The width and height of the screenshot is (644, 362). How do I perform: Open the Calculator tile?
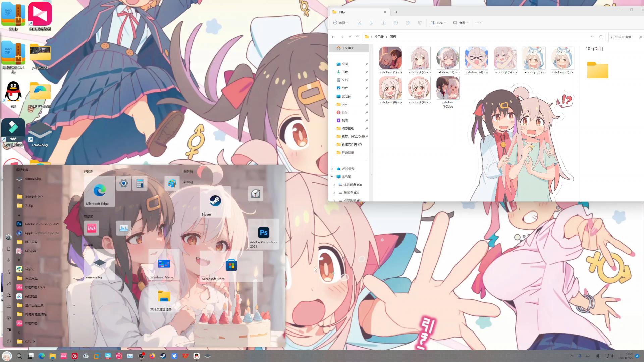point(140,183)
